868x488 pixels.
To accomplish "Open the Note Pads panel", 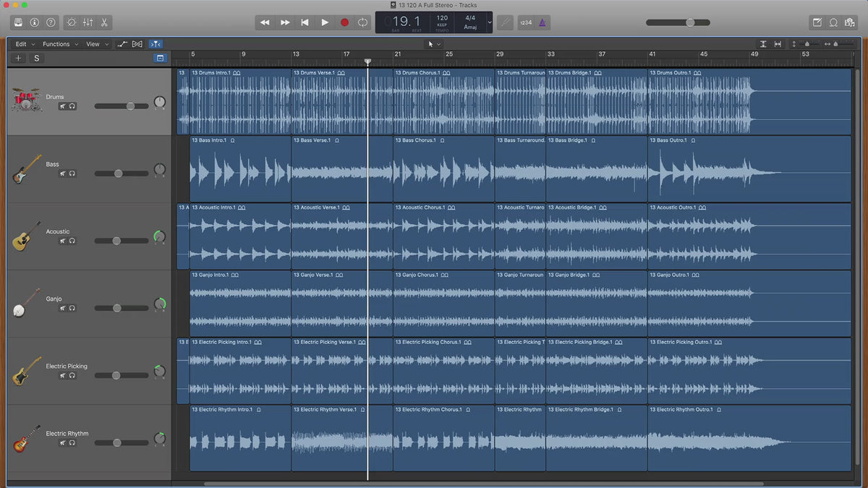I will coord(817,22).
